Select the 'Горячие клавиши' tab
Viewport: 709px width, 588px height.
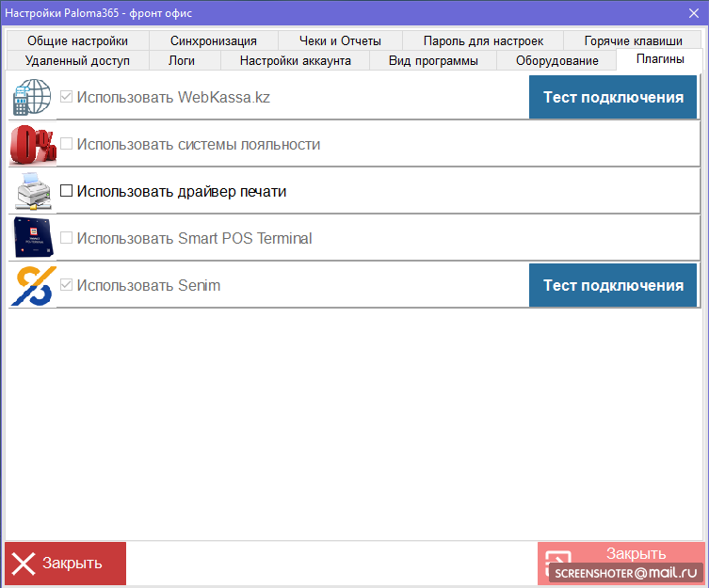coord(633,40)
